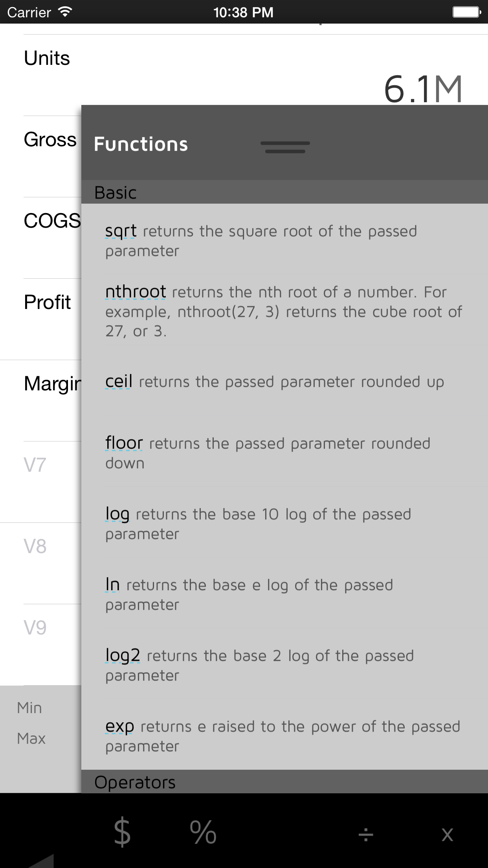This screenshot has width=488, height=868.
Task: Insert the sqrt function
Action: [121, 231]
